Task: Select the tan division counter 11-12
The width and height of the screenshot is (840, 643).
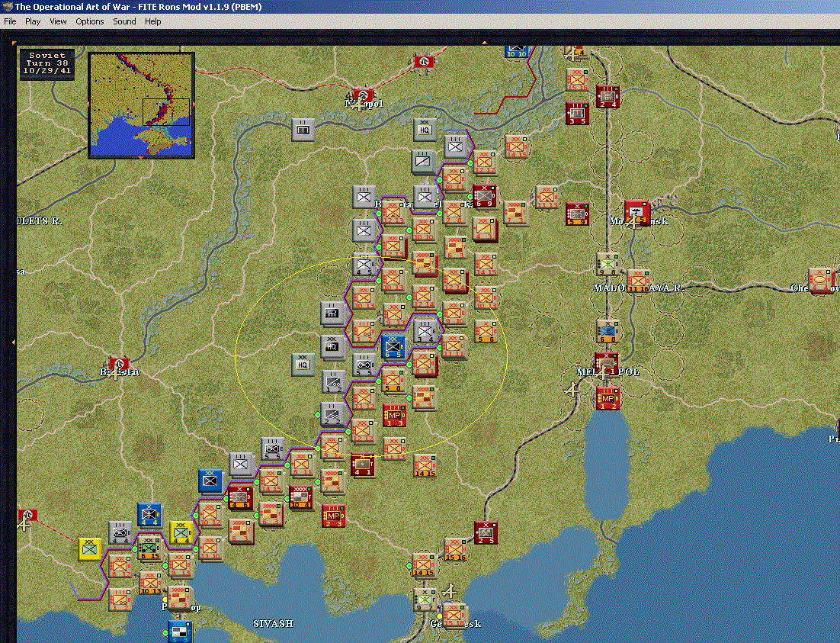Action: pos(364,398)
